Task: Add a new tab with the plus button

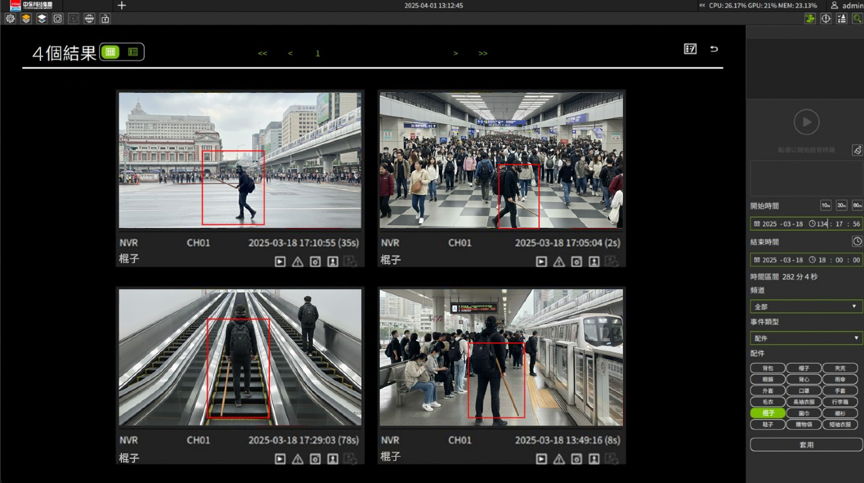Action: coord(122,5)
